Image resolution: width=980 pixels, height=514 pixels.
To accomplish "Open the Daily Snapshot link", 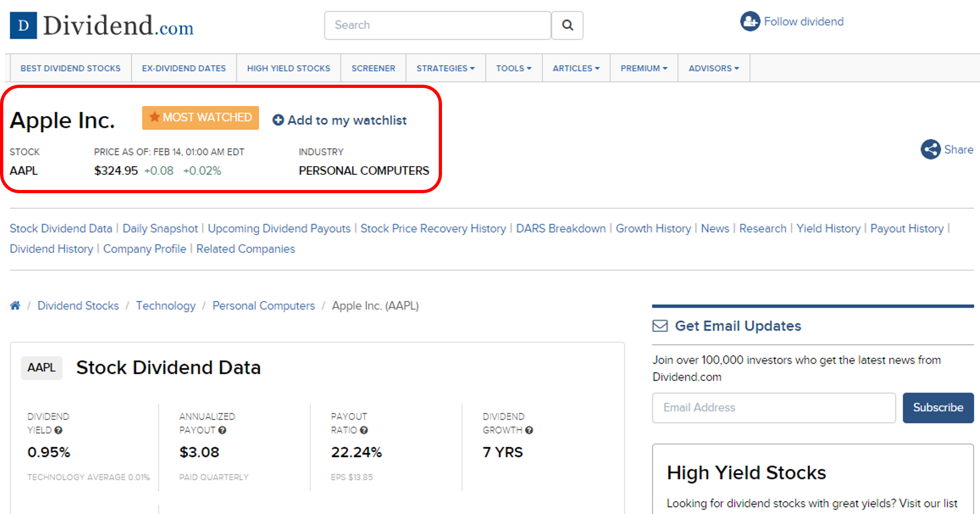I will [160, 229].
